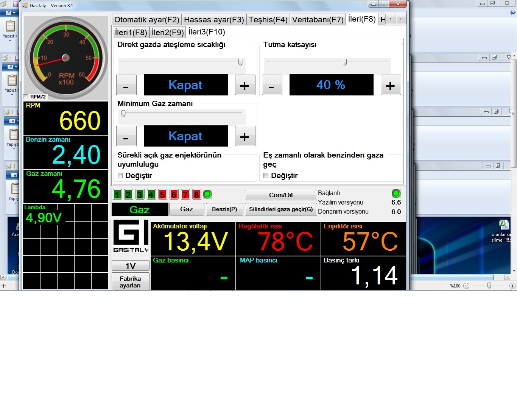Switch to İleri2(F9) sub-tab
The image size is (517, 420).
point(167,33)
